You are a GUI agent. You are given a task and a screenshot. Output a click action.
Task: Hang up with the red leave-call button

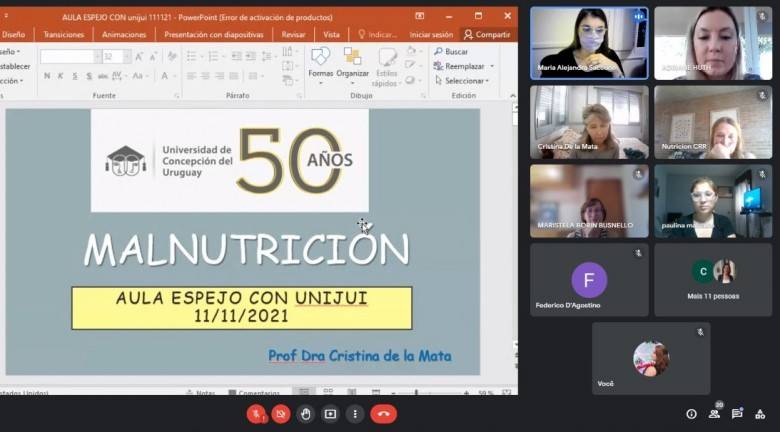384,414
